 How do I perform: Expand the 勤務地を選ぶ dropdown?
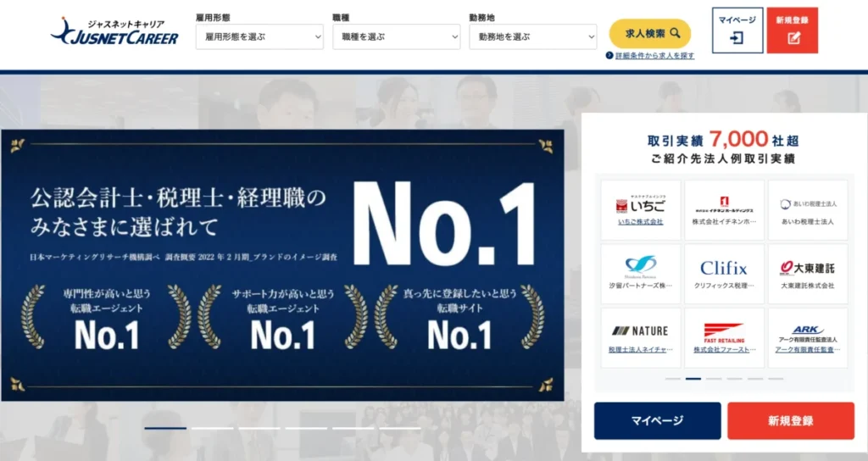pos(532,37)
